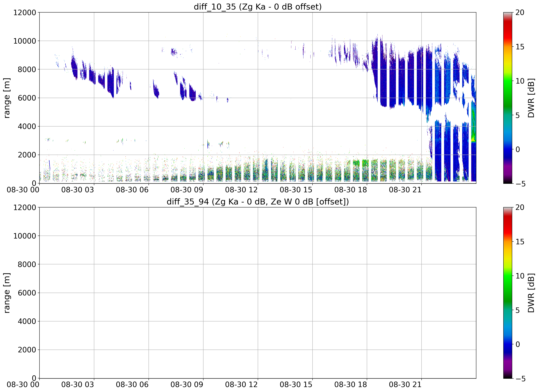Click the 5 tick on the bottom colorbar
Image resolution: width=539 pixels, height=392 pixels.
518,310
